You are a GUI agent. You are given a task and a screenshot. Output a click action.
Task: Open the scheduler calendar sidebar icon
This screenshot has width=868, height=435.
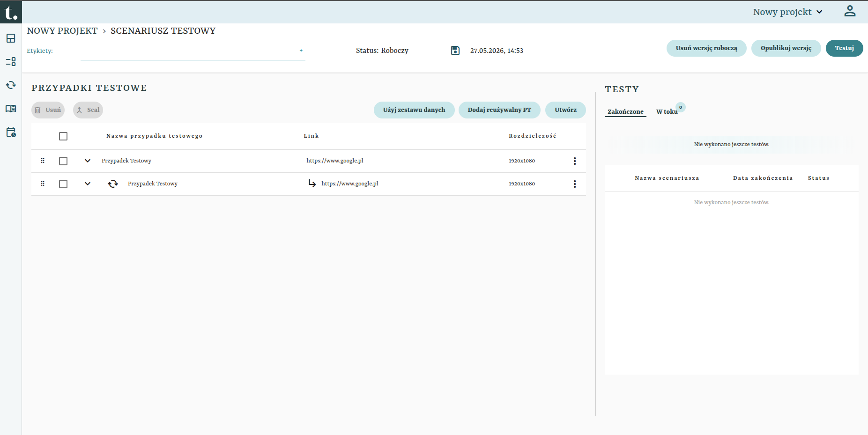[x=11, y=132]
